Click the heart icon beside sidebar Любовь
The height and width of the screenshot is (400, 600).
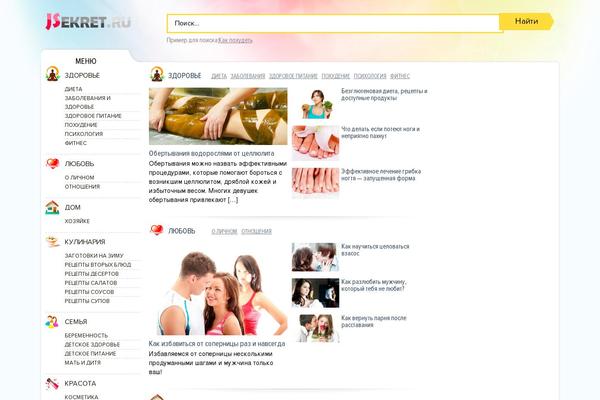pos(52,163)
